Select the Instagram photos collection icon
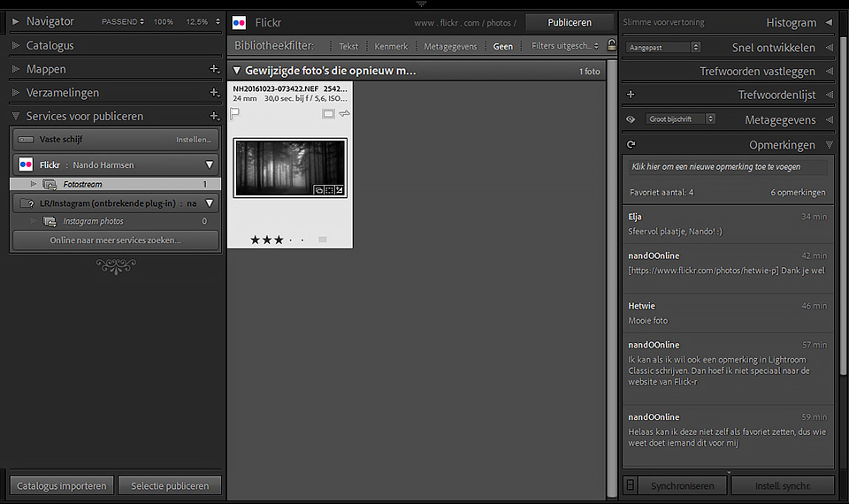This screenshot has width=849, height=504. [x=50, y=221]
